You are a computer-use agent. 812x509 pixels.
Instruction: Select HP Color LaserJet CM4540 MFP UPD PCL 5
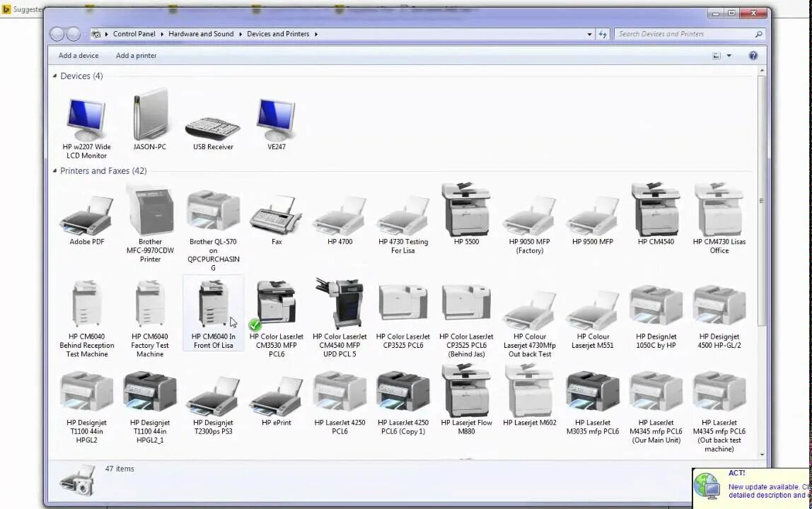(340, 317)
